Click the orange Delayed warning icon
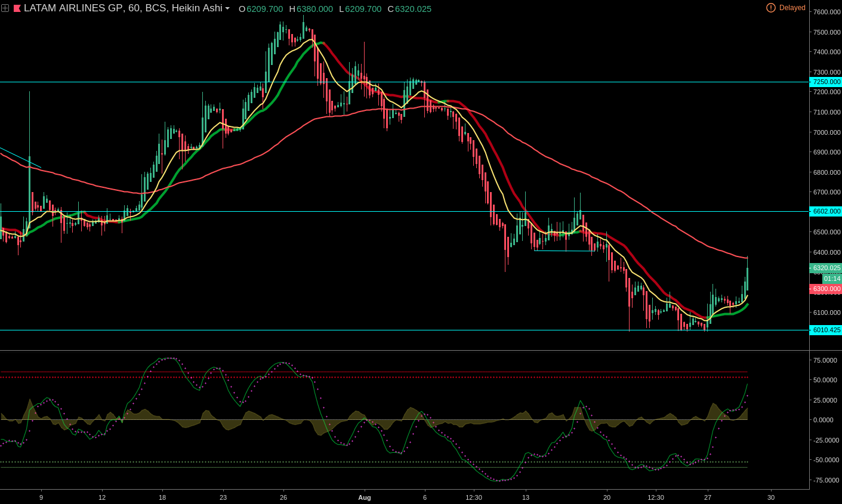This screenshot has width=842, height=504. pos(771,8)
